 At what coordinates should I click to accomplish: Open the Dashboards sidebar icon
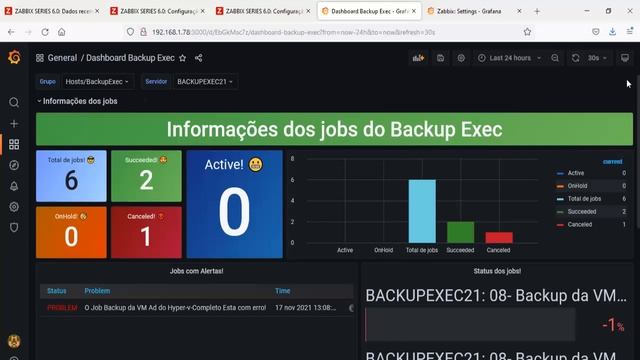click(14, 144)
